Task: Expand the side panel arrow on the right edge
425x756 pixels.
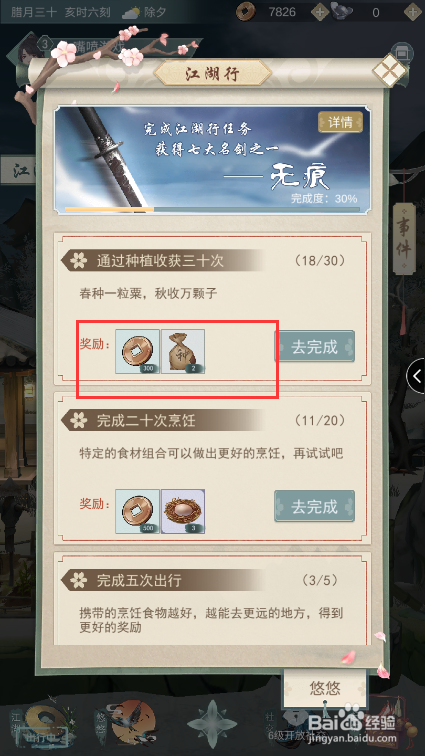Action: [416, 376]
